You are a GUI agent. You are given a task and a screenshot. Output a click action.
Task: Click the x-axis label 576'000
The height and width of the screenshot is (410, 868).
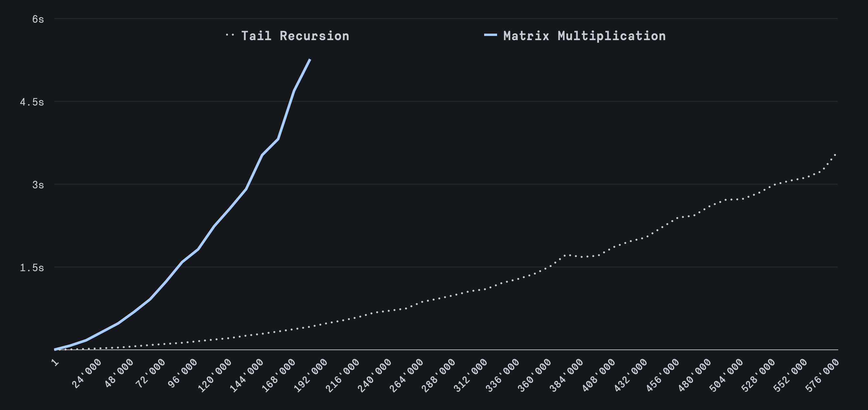point(822,376)
